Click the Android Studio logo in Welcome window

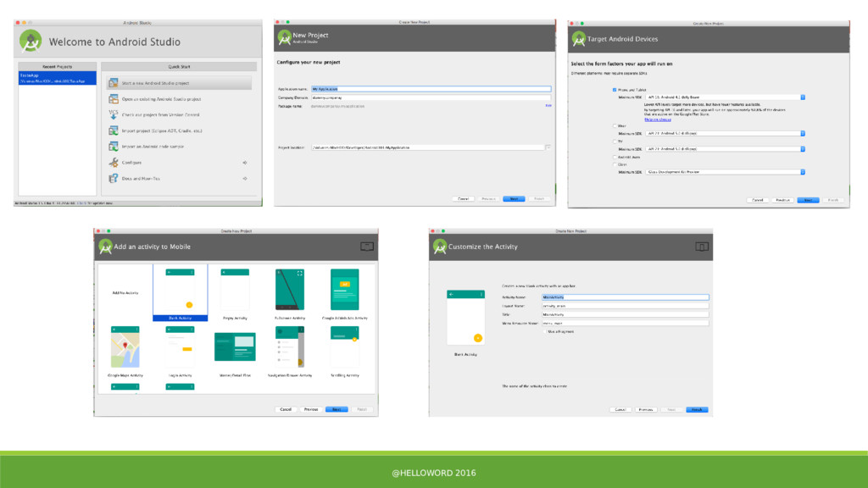[31, 42]
